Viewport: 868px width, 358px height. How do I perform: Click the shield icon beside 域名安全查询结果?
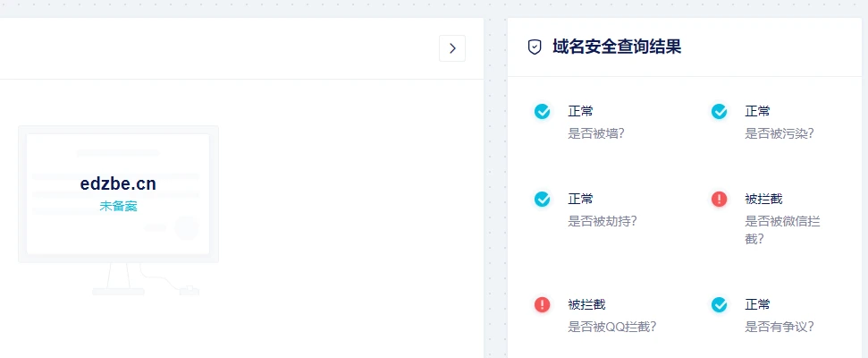click(535, 47)
